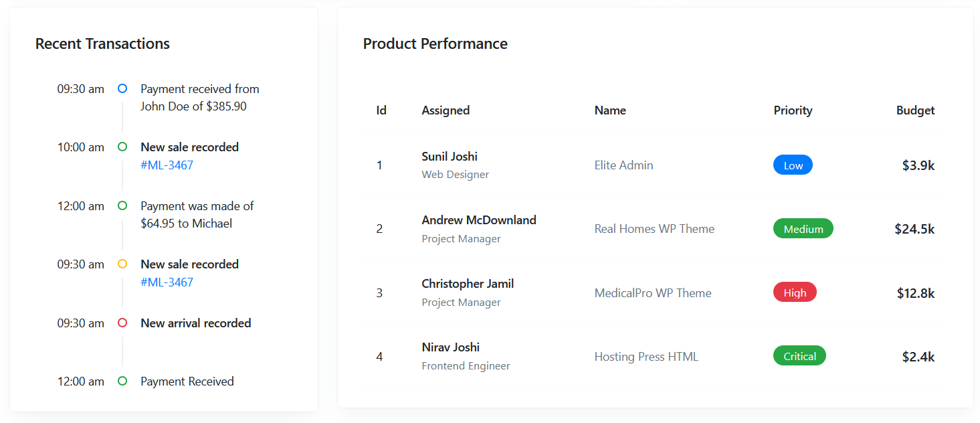
Task: Click the red marker next to New arrival recorded
Action: 122,323
